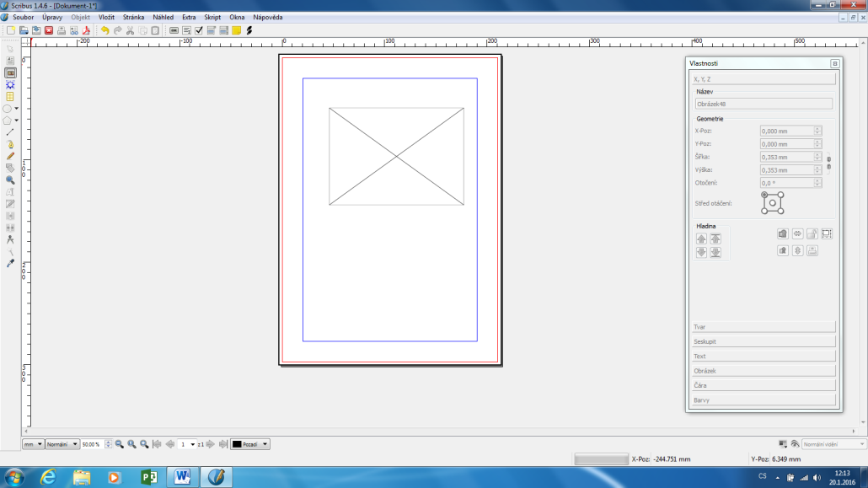This screenshot has height=488, width=868.
Task: Select the measurement compass tool
Action: (10, 240)
